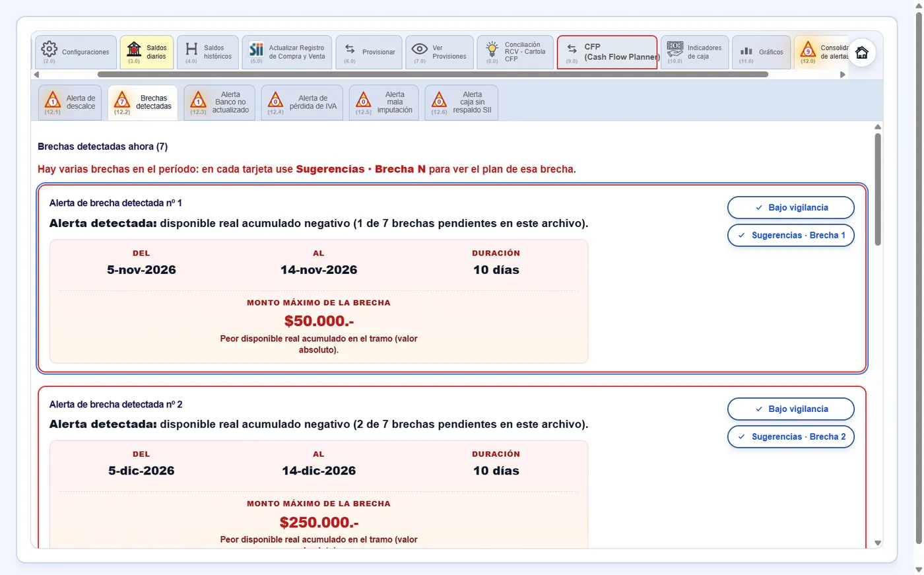Click the toolbar's left scroll arrow

tap(36, 75)
